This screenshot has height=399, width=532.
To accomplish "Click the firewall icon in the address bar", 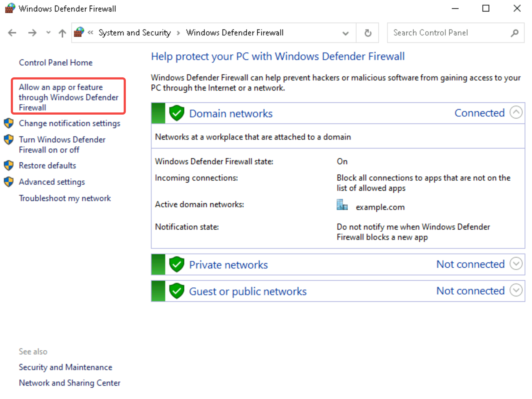I will [x=79, y=32].
